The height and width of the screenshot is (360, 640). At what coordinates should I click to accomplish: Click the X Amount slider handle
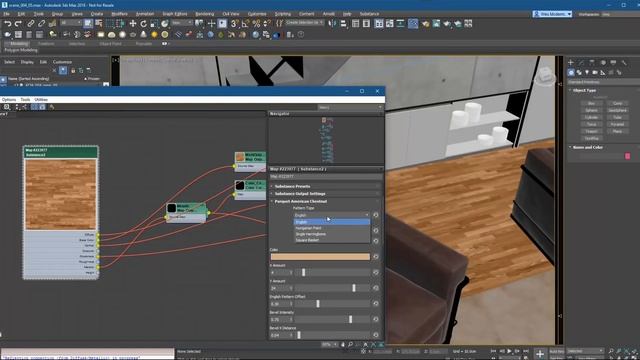[x=303, y=272]
